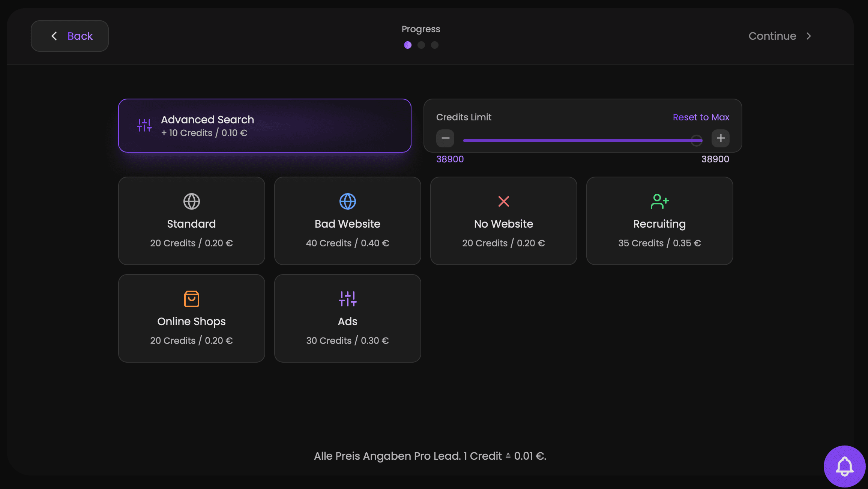Select the Recruiting 35 Credits card
Image resolution: width=868 pixels, height=489 pixels.
659,221
